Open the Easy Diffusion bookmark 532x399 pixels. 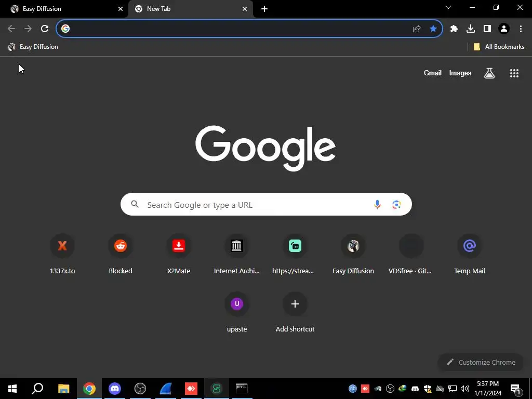coord(33,47)
